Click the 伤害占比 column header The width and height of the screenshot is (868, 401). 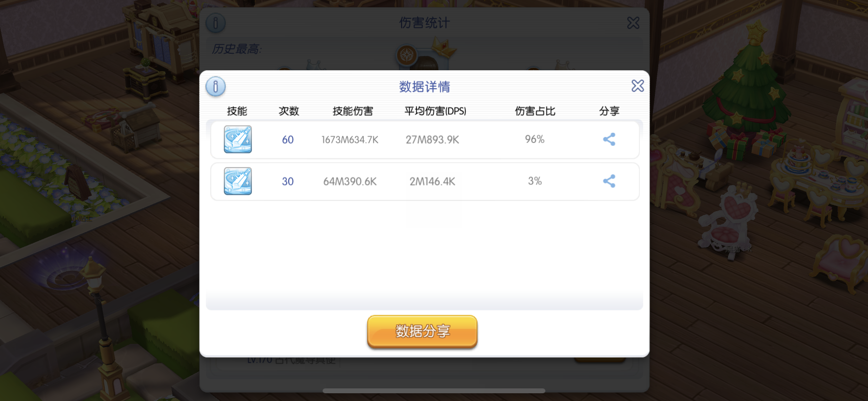(x=535, y=111)
